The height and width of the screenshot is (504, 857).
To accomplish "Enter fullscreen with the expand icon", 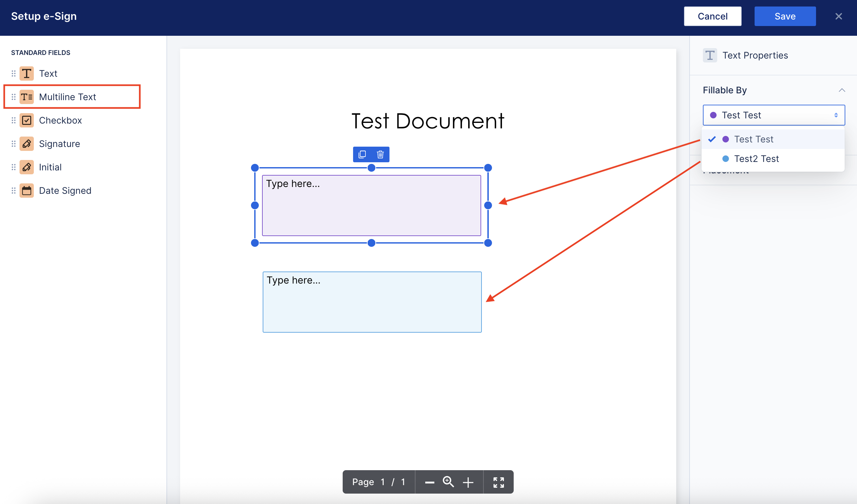I will pos(498,482).
